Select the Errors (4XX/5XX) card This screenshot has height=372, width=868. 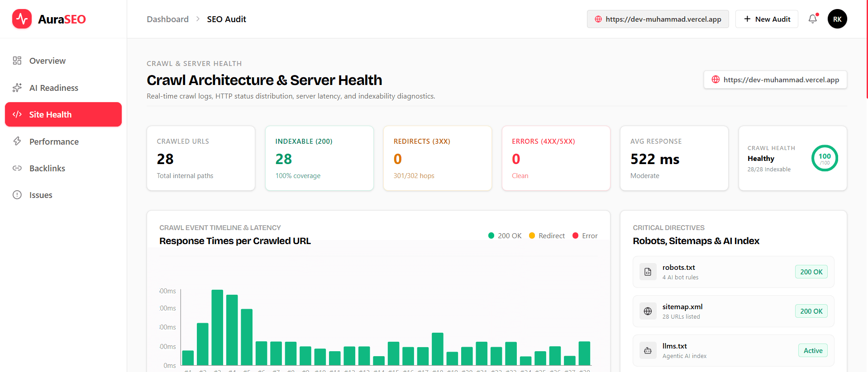tap(556, 158)
